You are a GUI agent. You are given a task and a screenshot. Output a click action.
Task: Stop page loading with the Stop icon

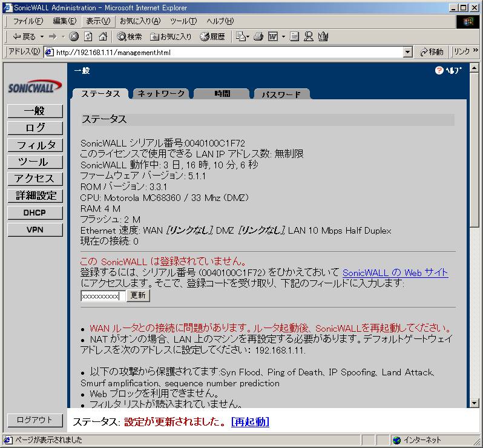click(x=74, y=37)
